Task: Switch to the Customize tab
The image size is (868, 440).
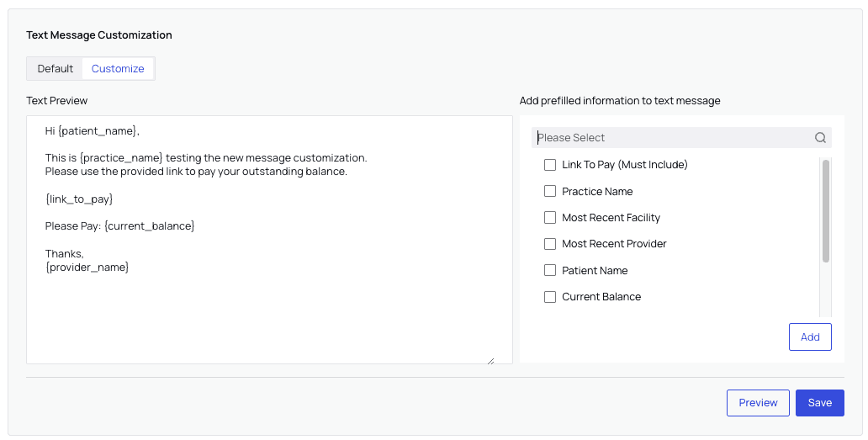Action: (118, 69)
